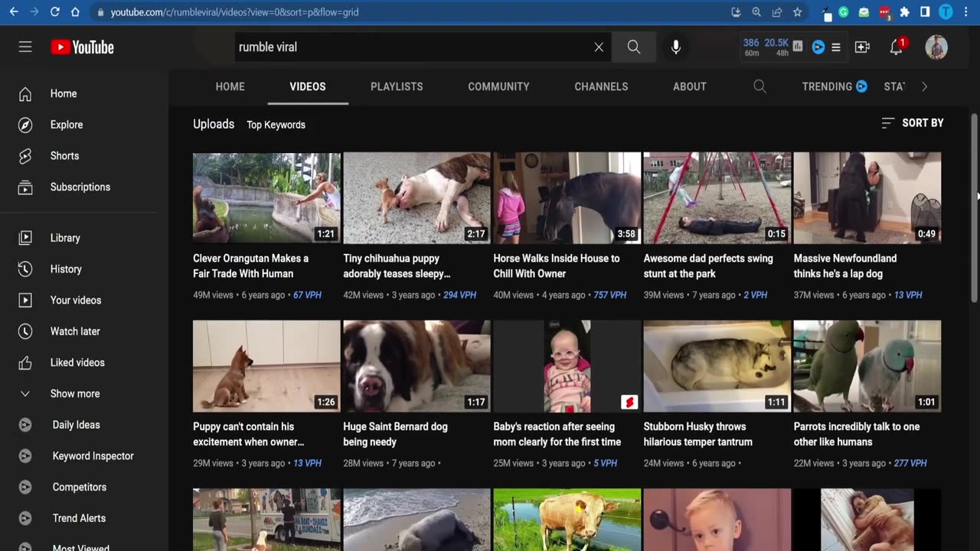Switch to the ABOUT tab
The image size is (980, 551).
pos(690,86)
